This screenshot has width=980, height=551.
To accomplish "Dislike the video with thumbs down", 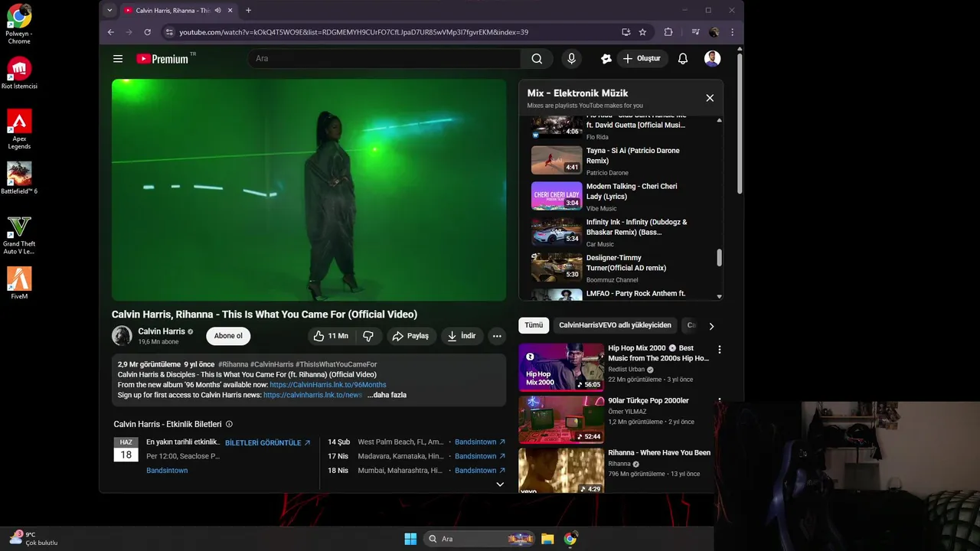I will tap(368, 336).
